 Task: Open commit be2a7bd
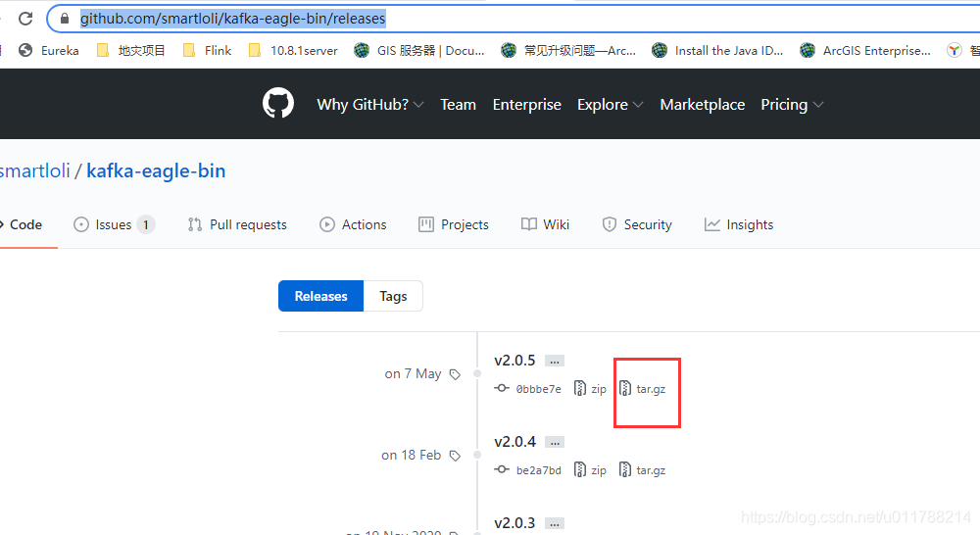[538, 470]
